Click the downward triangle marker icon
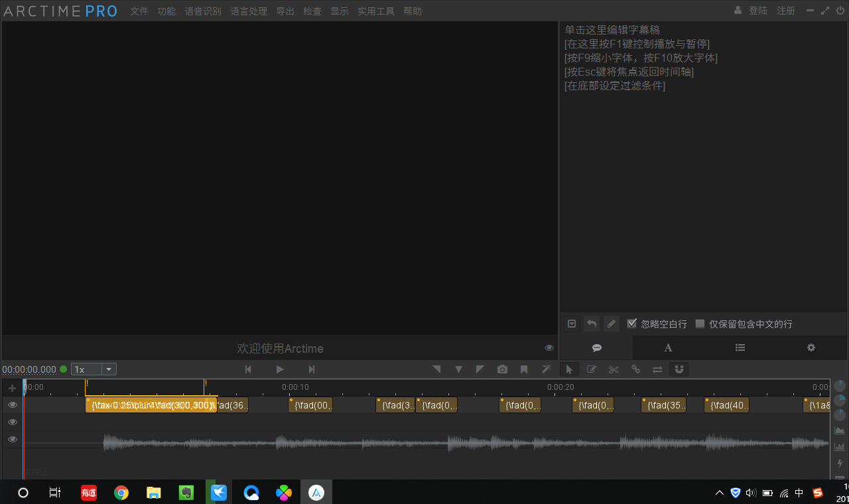Image resolution: width=849 pixels, height=504 pixels. pos(458,369)
